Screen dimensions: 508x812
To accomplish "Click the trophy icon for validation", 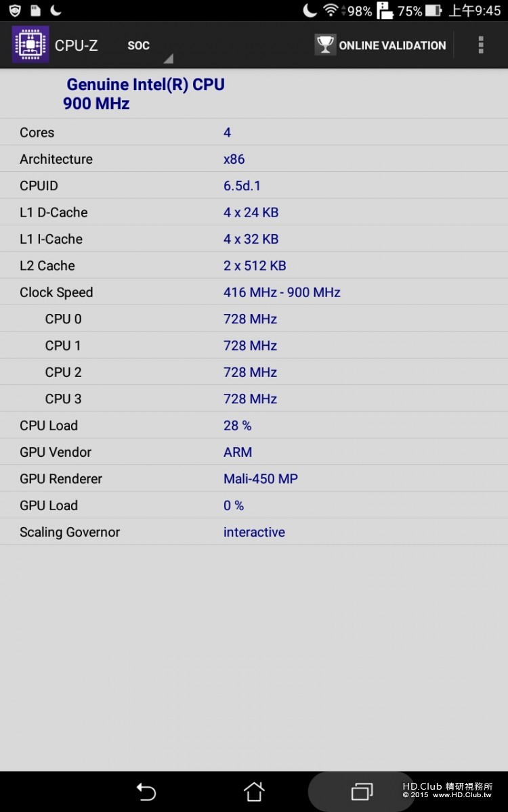I will 325,45.
